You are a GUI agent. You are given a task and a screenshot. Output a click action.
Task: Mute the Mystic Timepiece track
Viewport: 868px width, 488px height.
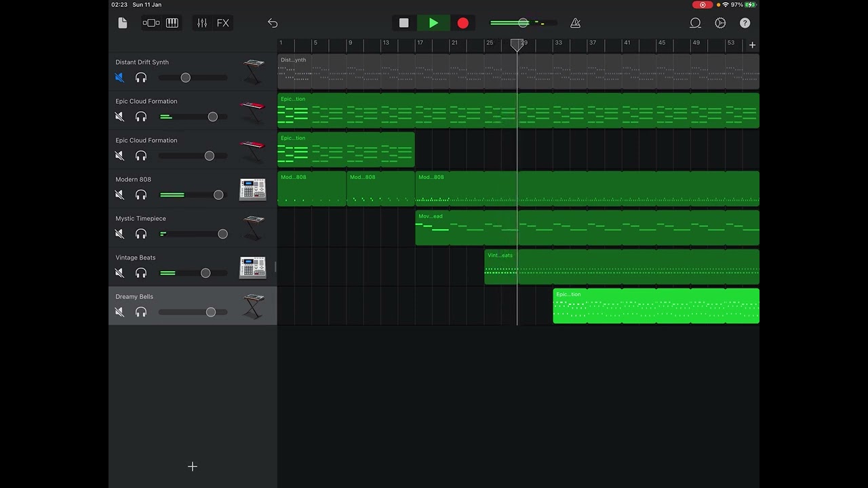[x=119, y=234]
